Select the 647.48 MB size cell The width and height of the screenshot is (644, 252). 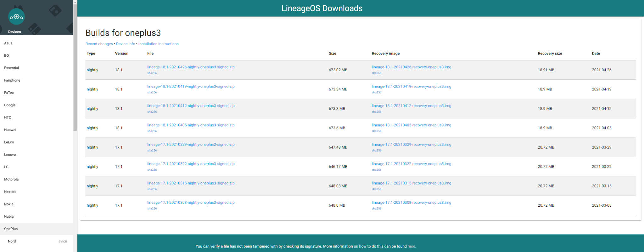click(x=338, y=147)
